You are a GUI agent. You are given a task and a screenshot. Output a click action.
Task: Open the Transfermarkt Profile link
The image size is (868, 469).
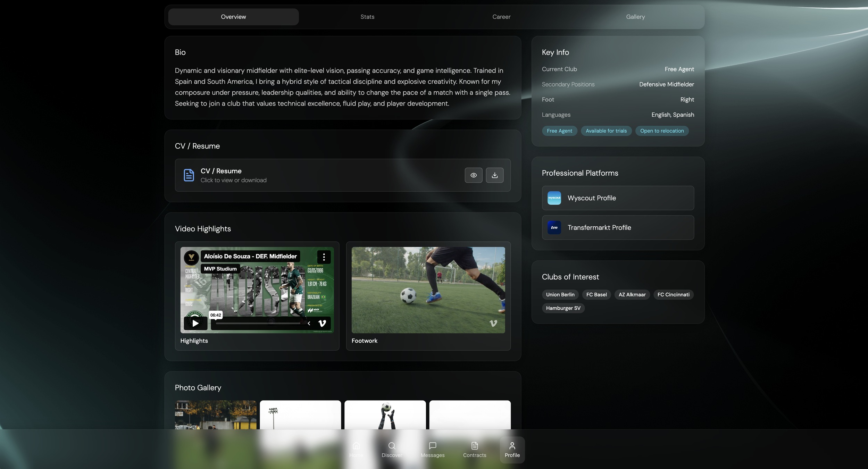tap(618, 227)
